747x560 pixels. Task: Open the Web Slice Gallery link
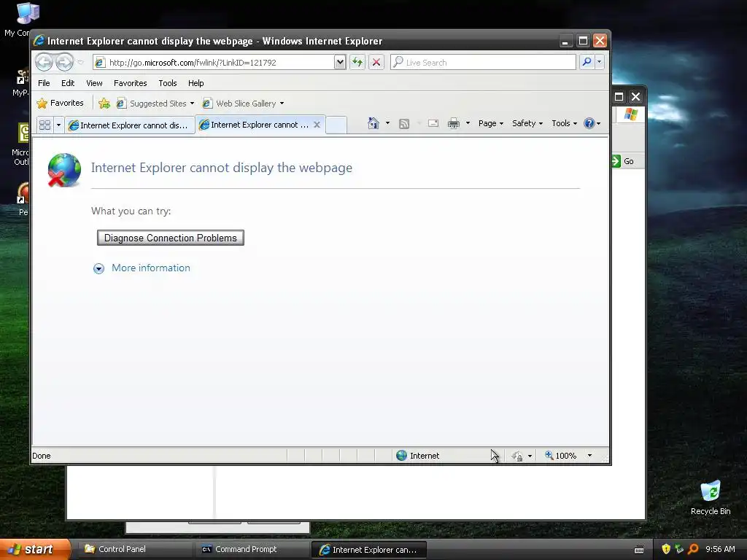click(243, 104)
